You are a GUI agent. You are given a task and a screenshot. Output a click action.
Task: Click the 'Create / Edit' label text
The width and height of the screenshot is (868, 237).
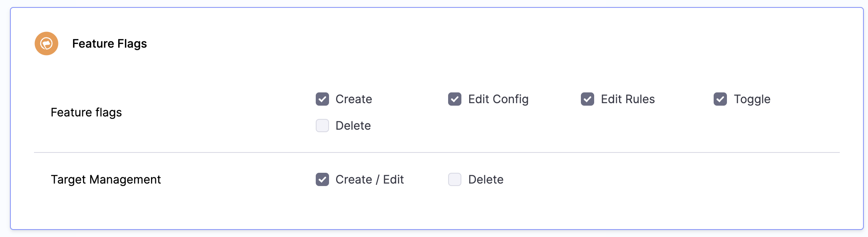[369, 179]
